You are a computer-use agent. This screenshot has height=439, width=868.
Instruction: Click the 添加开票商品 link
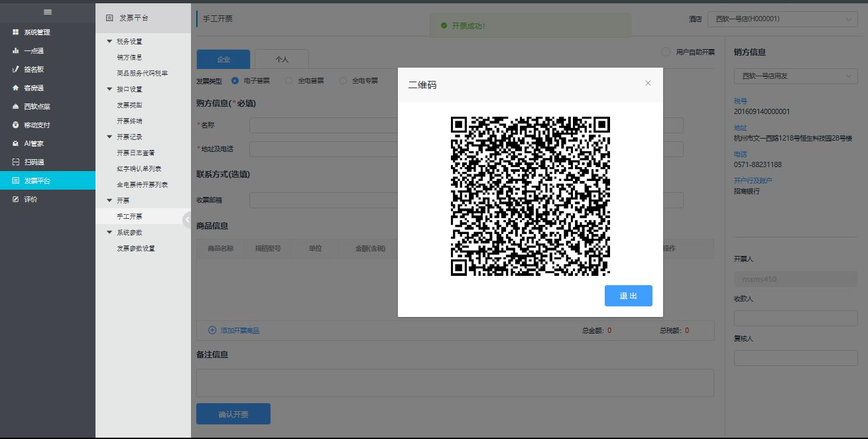click(240, 330)
